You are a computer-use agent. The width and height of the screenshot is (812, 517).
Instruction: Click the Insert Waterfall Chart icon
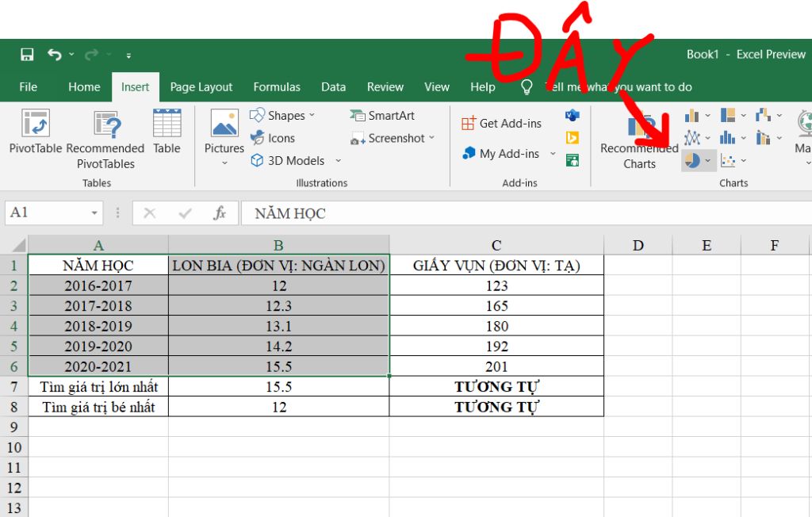[764, 115]
